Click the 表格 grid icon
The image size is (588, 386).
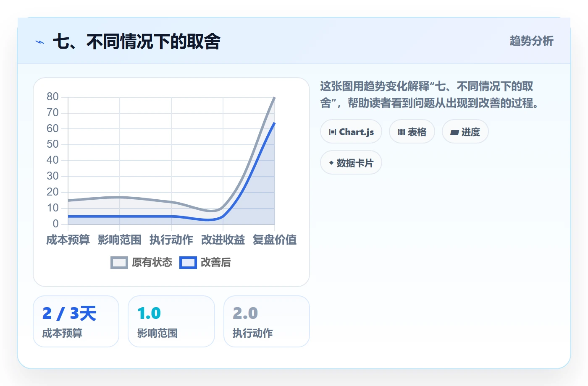click(x=402, y=132)
